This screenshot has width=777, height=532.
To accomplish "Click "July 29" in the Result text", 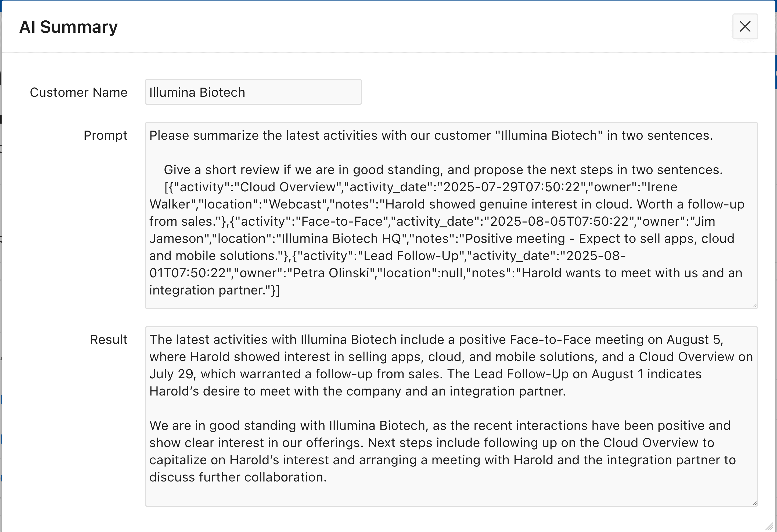I will coord(171,374).
